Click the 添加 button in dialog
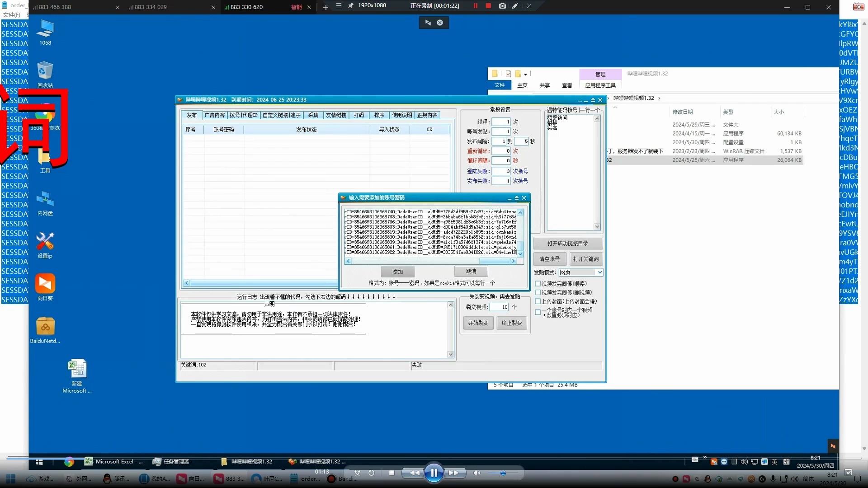Viewport: 868px width, 488px height. click(397, 272)
